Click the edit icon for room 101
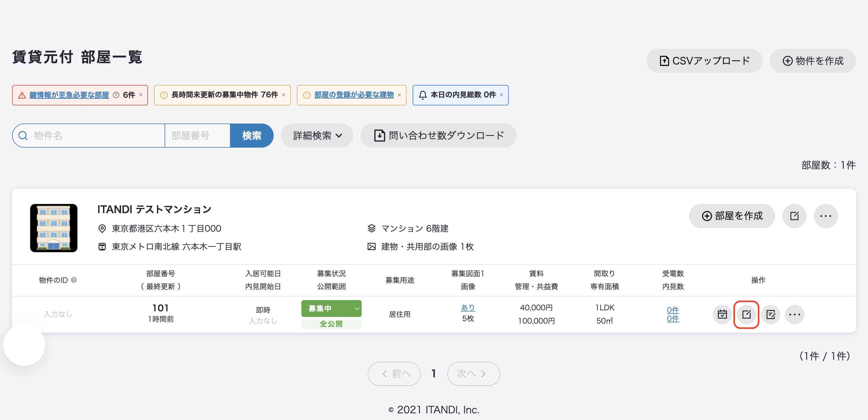 click(x=746, y=314)
